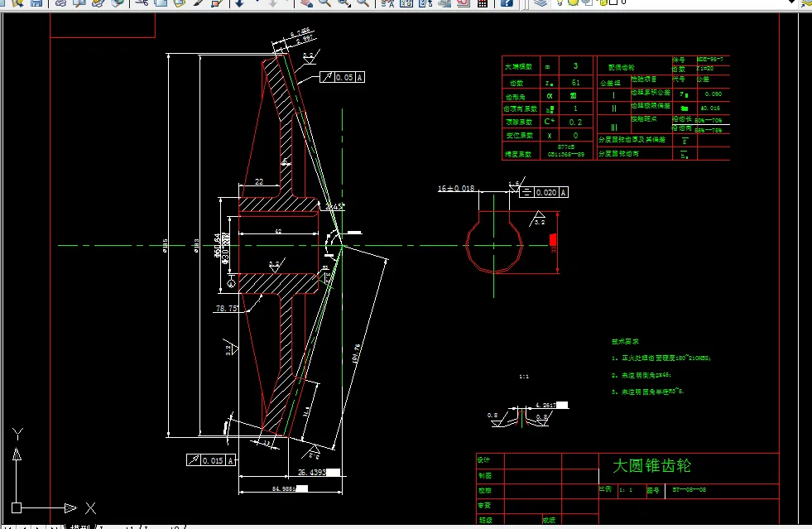
Task: Open the Redo history dropdown arrow
Action: 287,2
